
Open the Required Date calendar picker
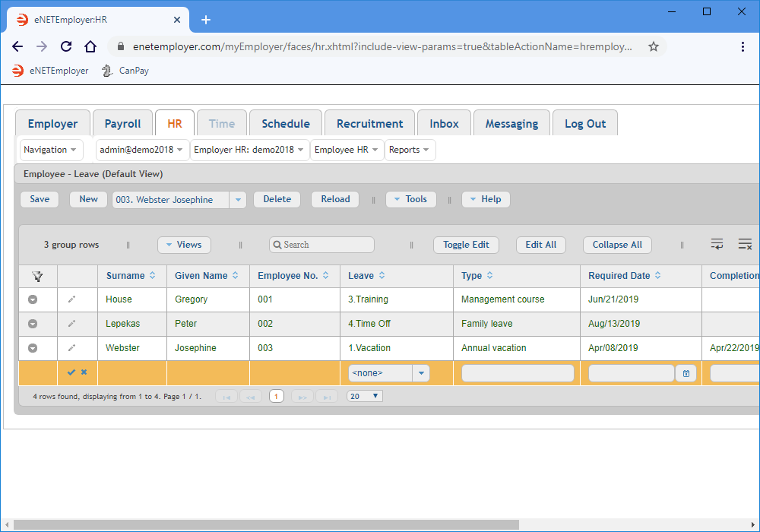[686, 373]
